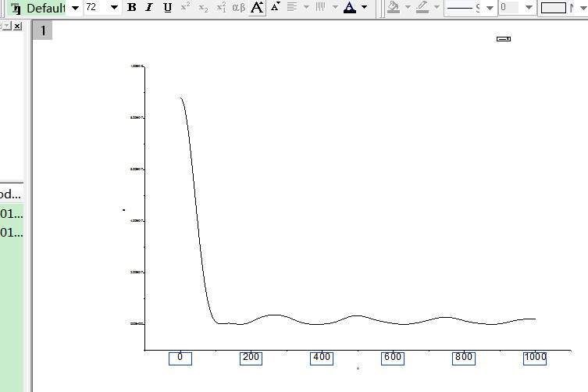Click the vertical bars icon beside alignment
The image size is (588, 392).
click(320, 7)
